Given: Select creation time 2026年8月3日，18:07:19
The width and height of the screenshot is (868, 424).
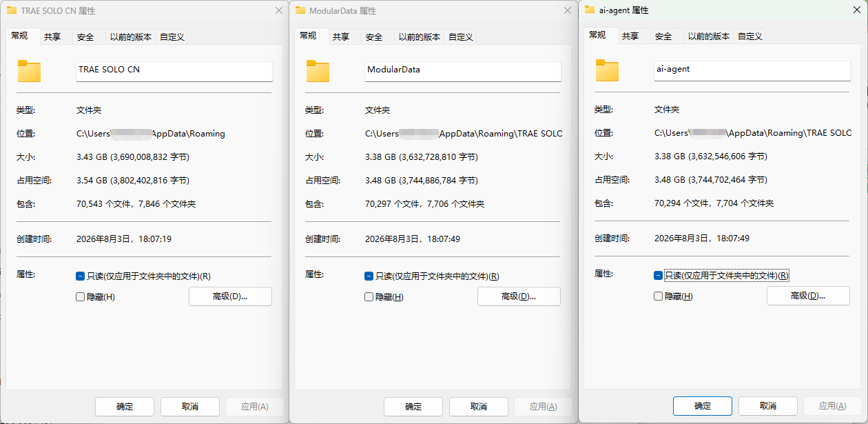Looking at the screenshot, I should tap(124, 239).
